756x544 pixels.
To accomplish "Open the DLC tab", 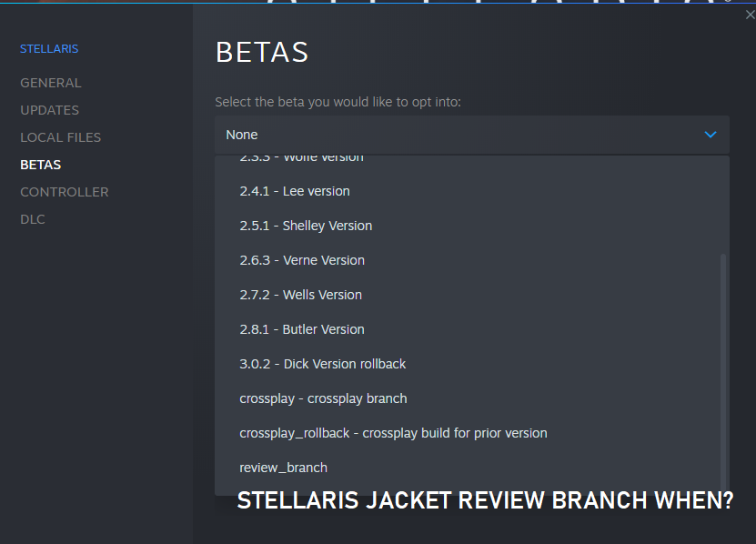I will tap(33, 219).
